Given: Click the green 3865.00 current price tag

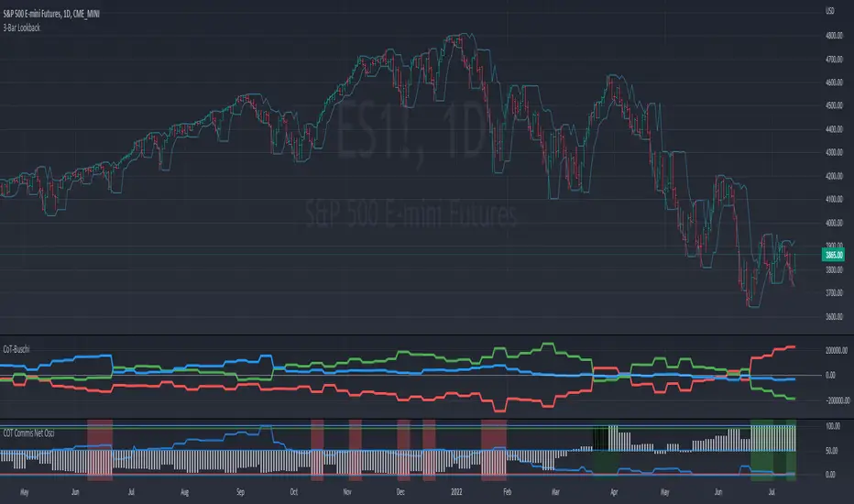Looking at the screenshot, I should tap(833, 255).
